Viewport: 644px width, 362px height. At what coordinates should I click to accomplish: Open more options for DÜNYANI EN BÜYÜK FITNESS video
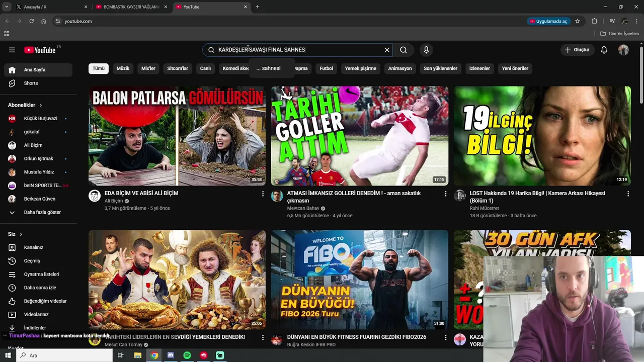[x=445, y=337]
